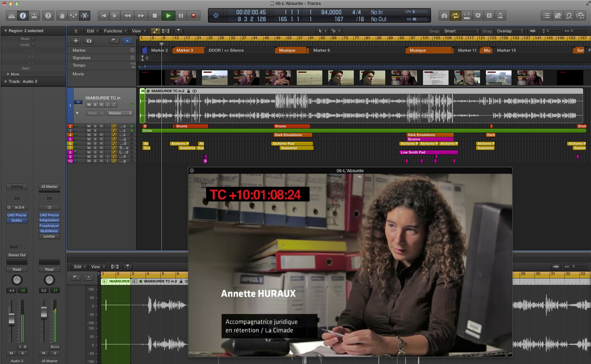Viewport: 591px width, 364px height.
Task: Click the JS Master button
Action: (49, 187)
